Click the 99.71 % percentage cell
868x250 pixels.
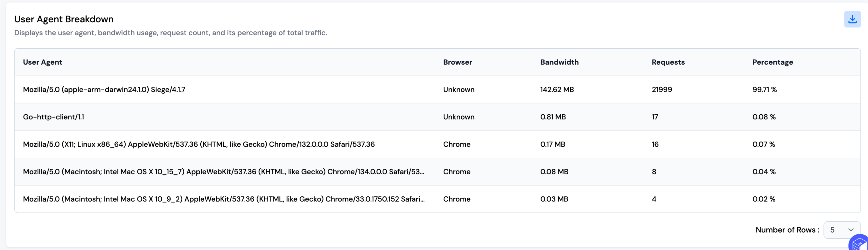click(764, 90)
